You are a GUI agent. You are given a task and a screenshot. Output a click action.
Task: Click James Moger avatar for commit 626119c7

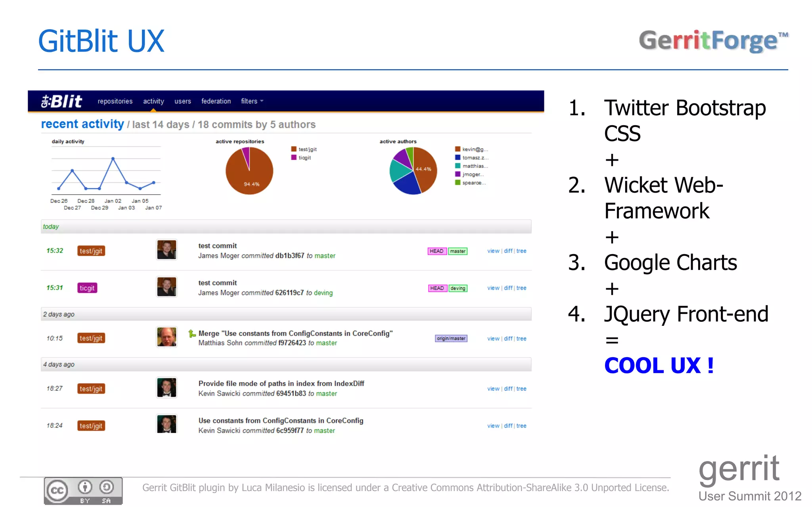pos(167,287)
